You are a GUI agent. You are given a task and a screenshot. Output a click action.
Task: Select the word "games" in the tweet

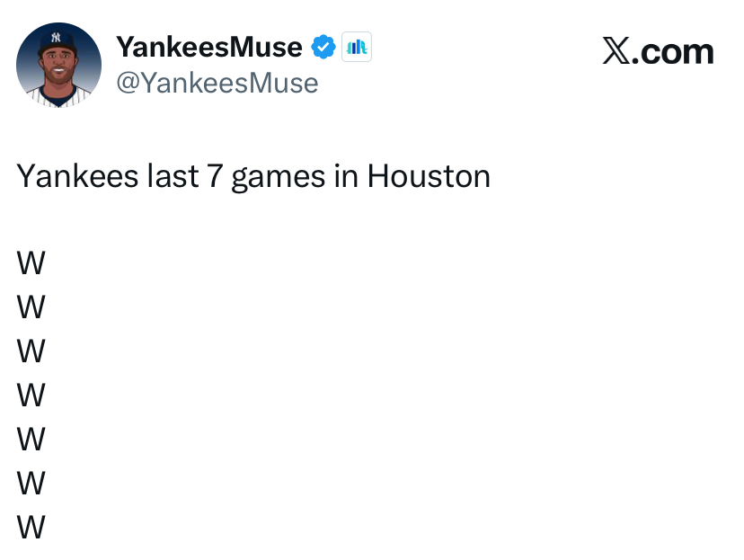pos(278,178)
